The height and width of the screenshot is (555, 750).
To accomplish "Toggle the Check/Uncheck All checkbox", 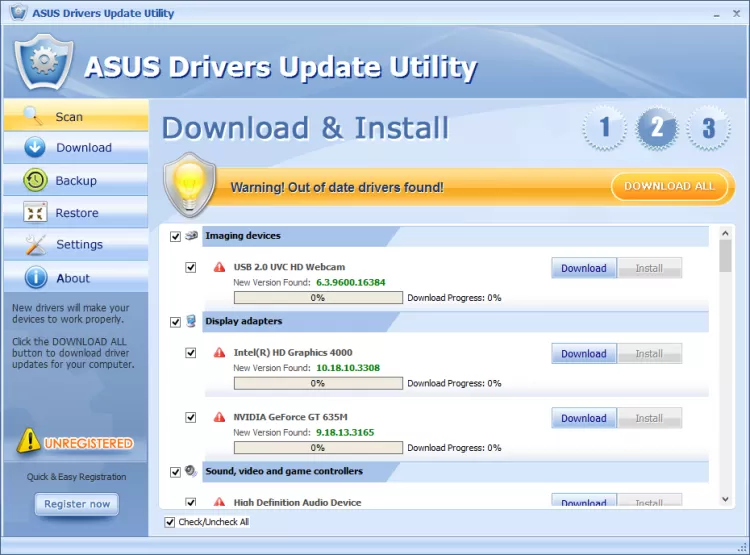I will tap(170, 522).
